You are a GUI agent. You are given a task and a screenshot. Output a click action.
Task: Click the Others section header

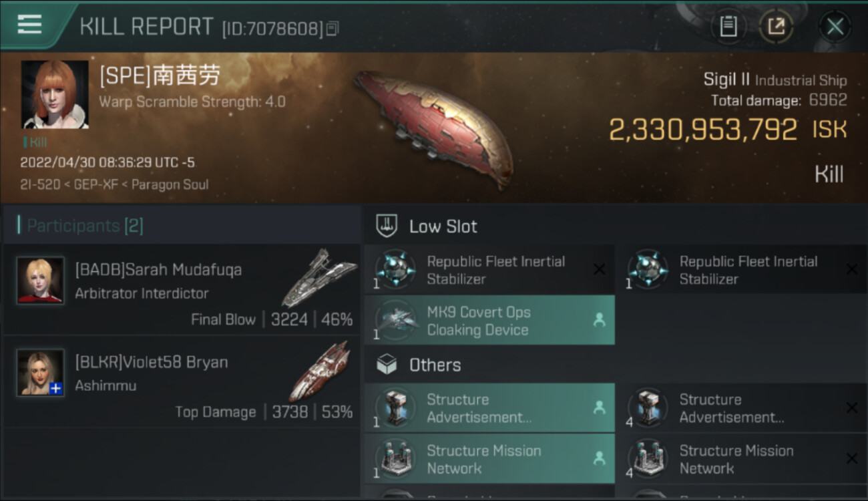coord(435,365)
